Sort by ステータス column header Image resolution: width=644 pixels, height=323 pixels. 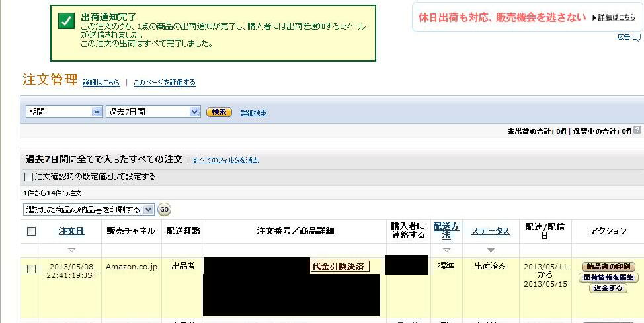(491, 231)
